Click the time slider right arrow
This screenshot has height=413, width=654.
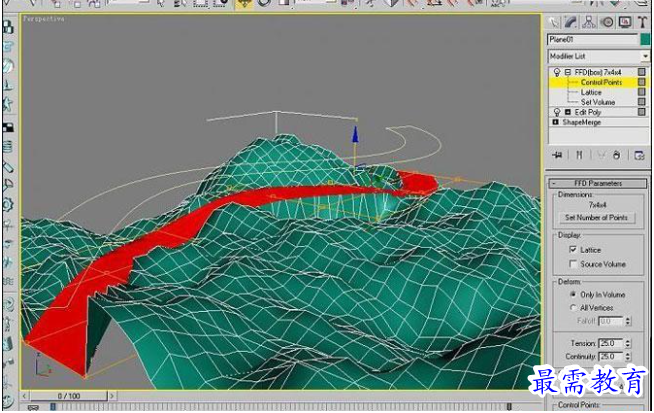click(x=112, y=396)
